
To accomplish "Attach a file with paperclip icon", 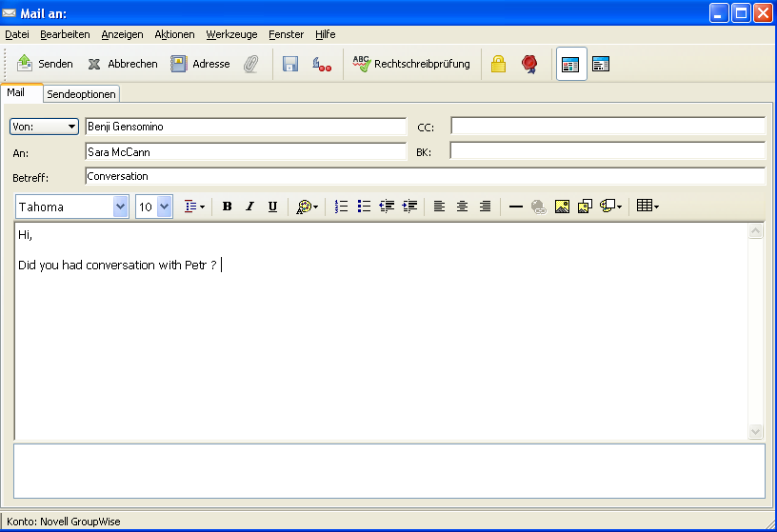I will point(251,64).
